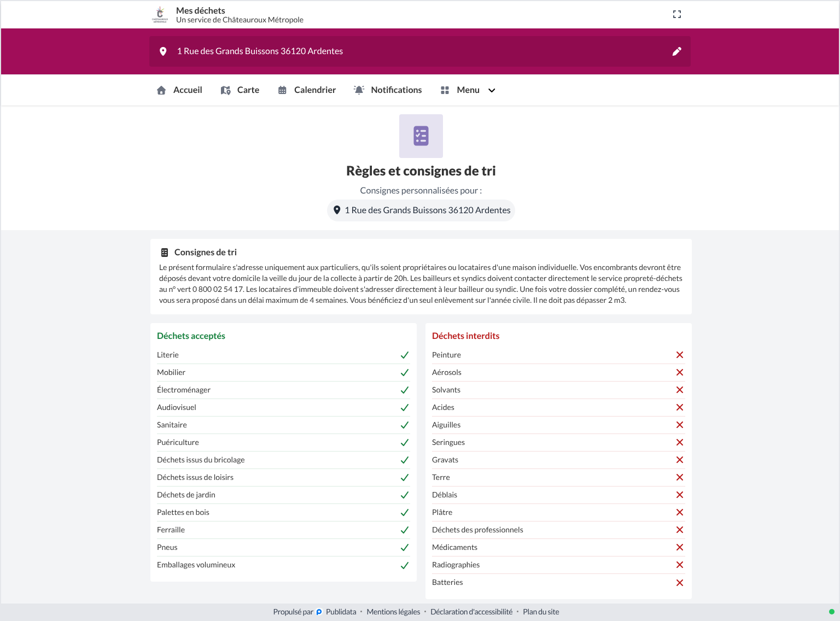Viewport: 840px width, 621px height.
Task: Open the Menu item
Action: point(468,90)
